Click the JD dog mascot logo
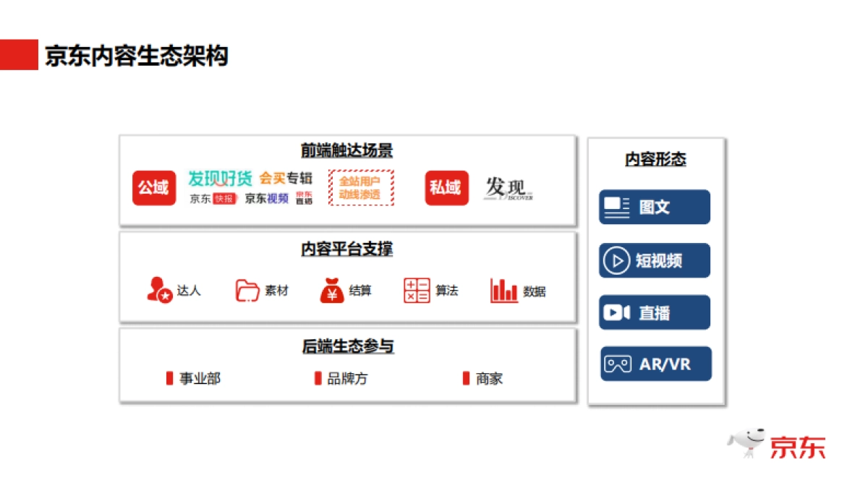868x488 pixels. coord(748,442)
